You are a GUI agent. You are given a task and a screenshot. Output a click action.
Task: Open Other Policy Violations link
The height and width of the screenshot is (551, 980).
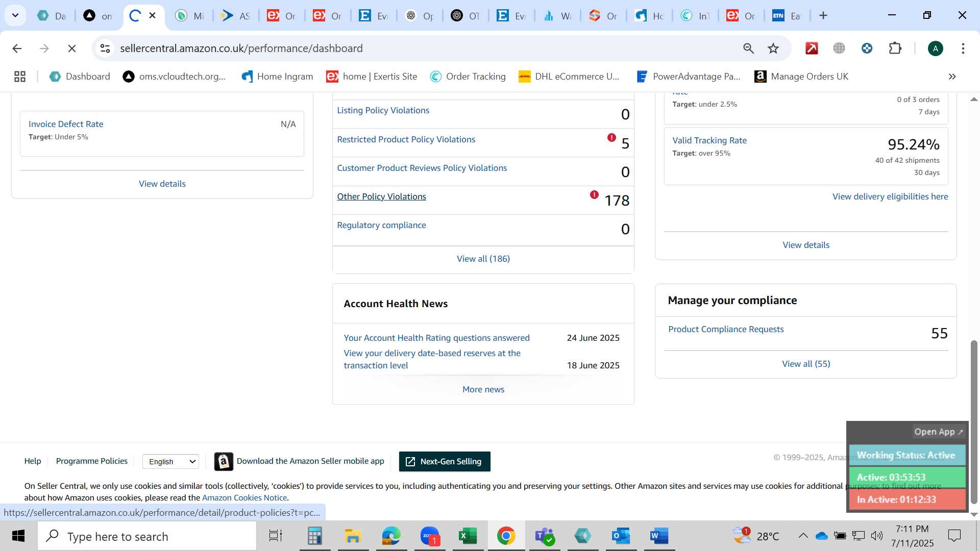coord(381,196)
